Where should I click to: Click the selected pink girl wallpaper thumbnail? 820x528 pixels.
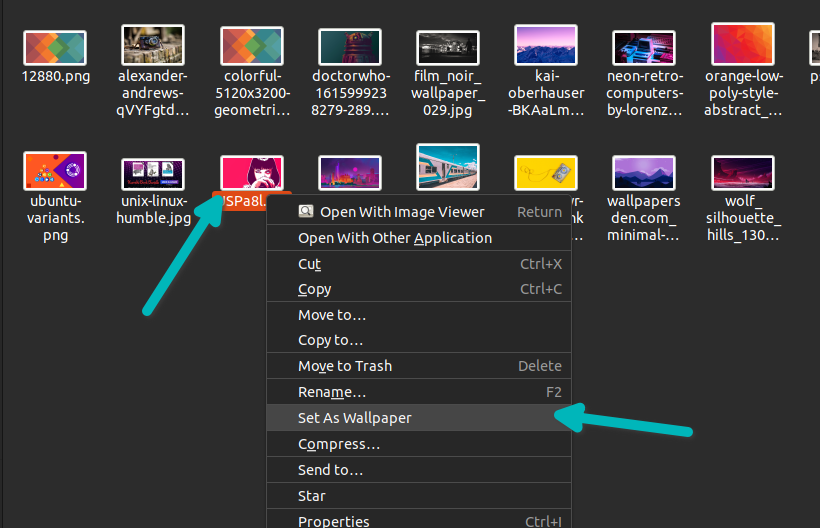[252, 173]
